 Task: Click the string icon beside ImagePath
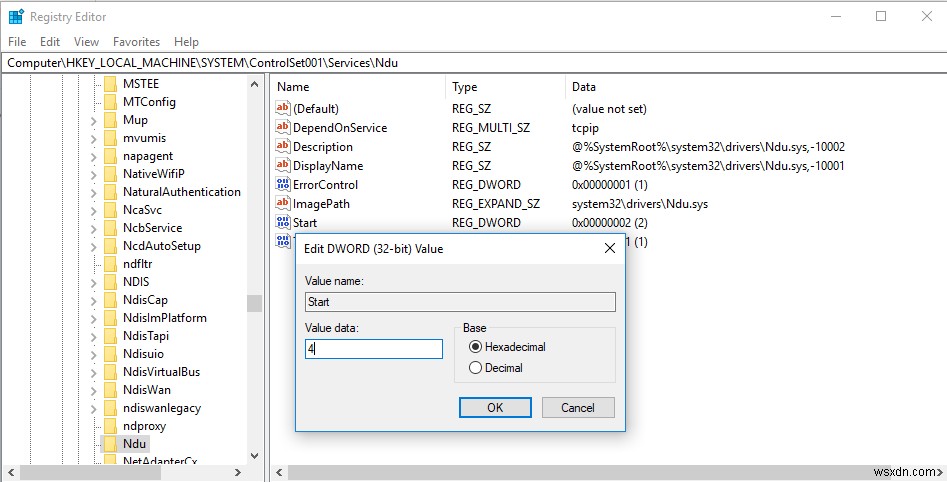(282, 204)
